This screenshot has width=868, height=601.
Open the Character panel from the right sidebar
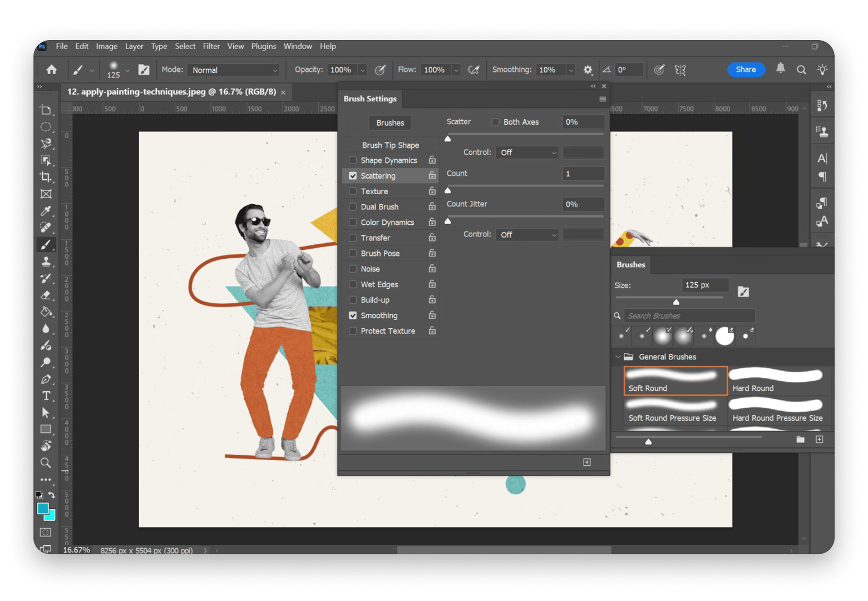(x=822, y=158)
